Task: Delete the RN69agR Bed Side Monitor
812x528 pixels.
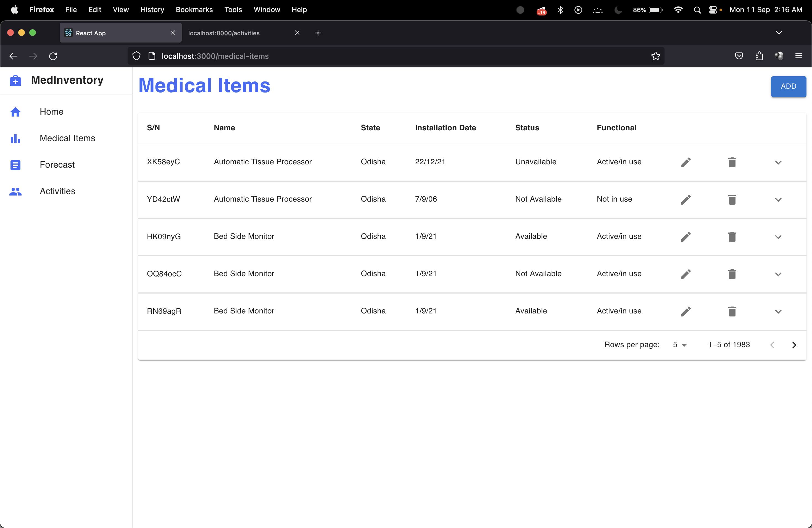Action: tap(732, 311)
